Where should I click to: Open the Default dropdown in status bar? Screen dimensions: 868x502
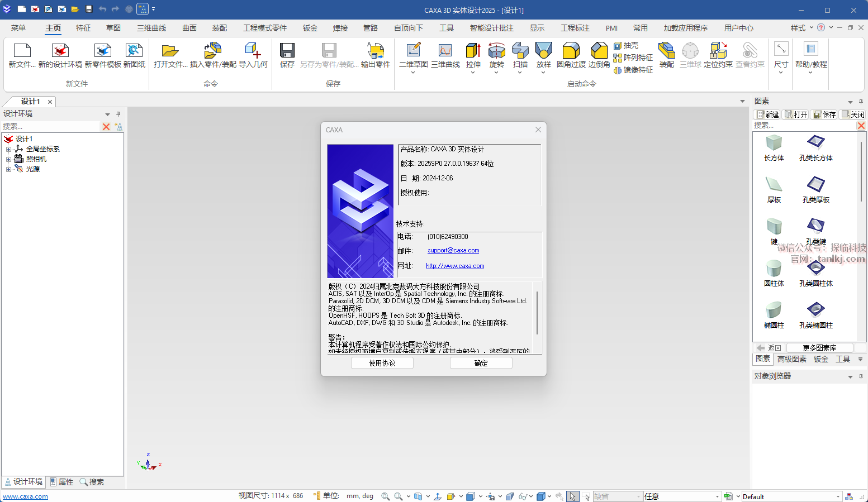tap(838, 496)
